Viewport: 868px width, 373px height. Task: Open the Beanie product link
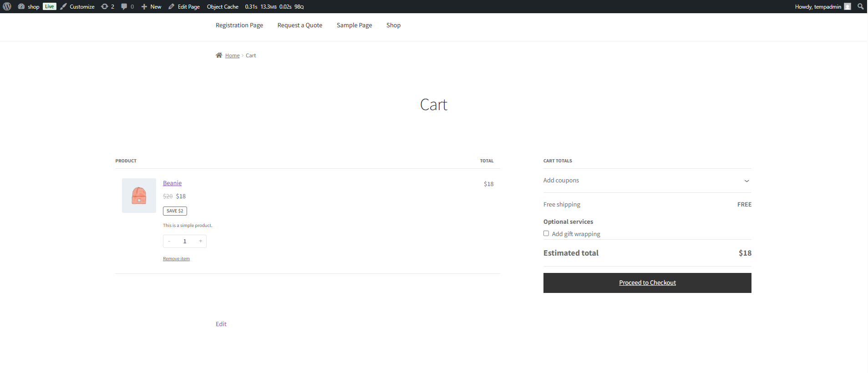click(172, 183)
